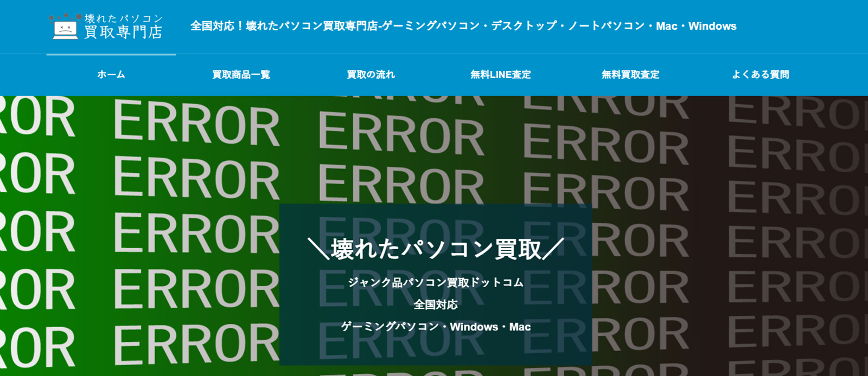The width and height of the screenshot is (868, 376).
Task: Select 無料LINE査定 in the navigation
Action: tap(500, 75)
